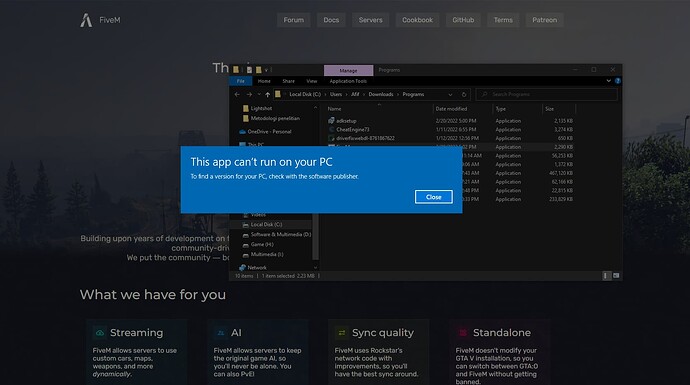The image size is (690, 385).
Task: Refresh the Programs folder
Action: [463, 94]
